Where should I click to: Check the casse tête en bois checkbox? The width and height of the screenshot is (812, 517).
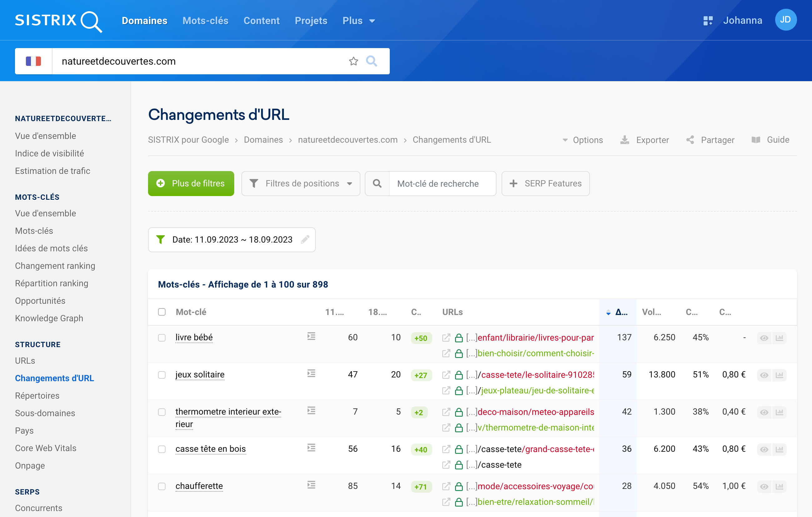coord(162,449)
